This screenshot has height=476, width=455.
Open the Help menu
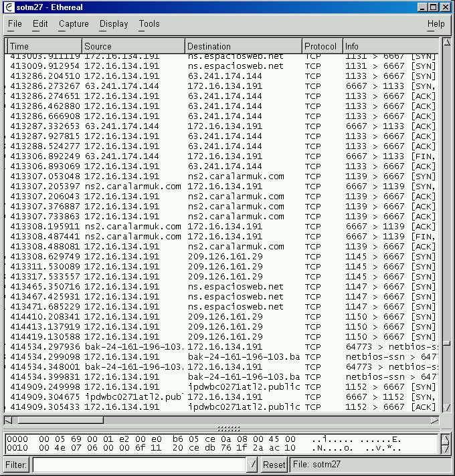tap(436, 23)
